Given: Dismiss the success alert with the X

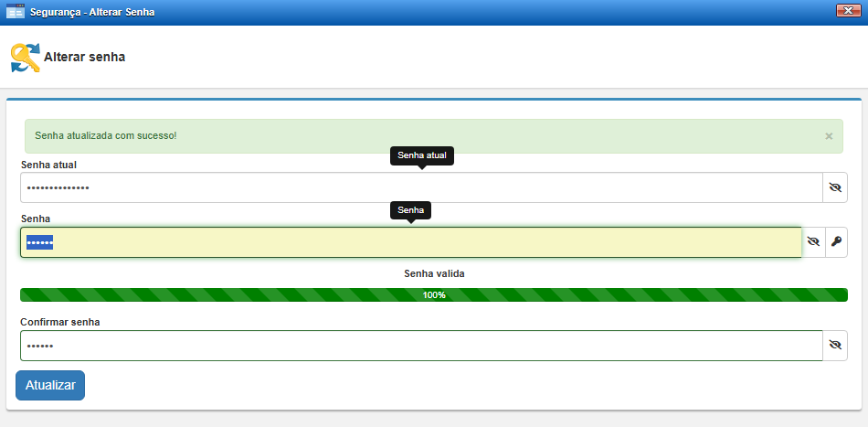Looking at the screenshot, I should coord(829,136).
